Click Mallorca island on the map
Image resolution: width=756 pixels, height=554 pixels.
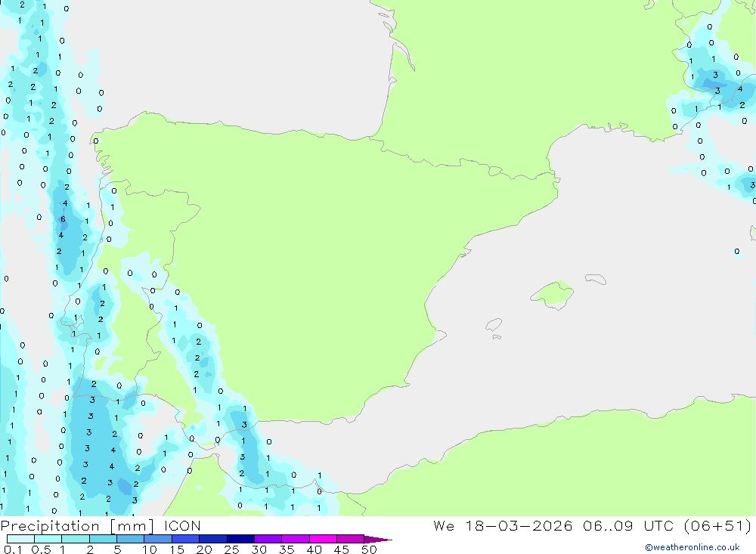[553, 294]
